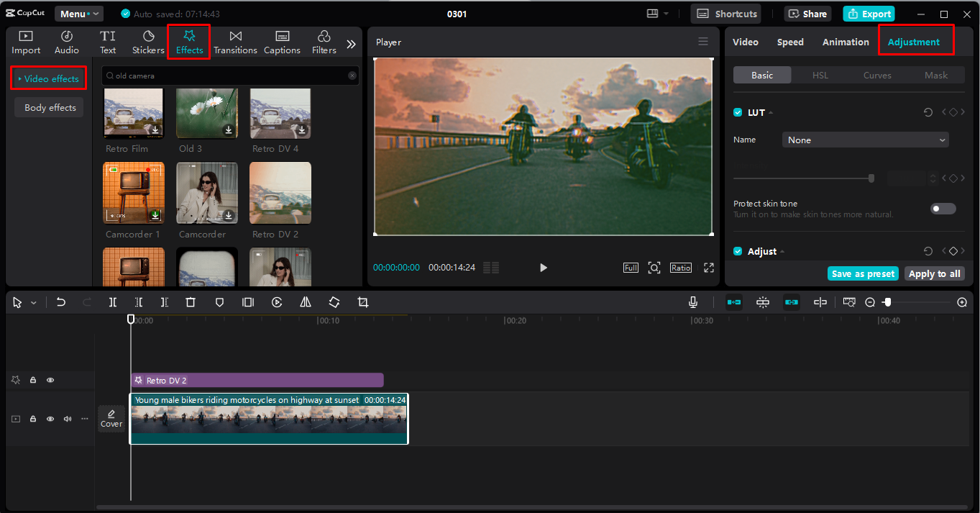Uncheck the LUT checkbox
Viewport: 980px width, 513px height.
(x=738, y=112)
